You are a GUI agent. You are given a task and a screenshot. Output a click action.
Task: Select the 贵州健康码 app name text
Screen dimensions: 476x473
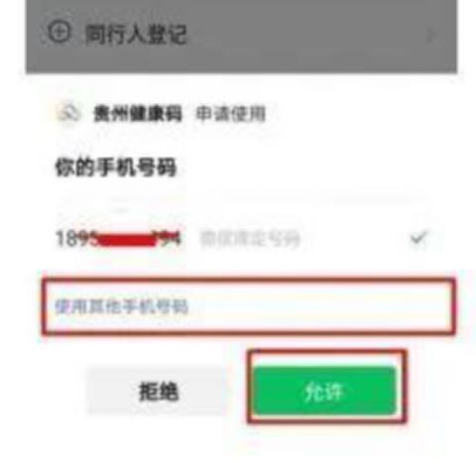tap(138, 114)
